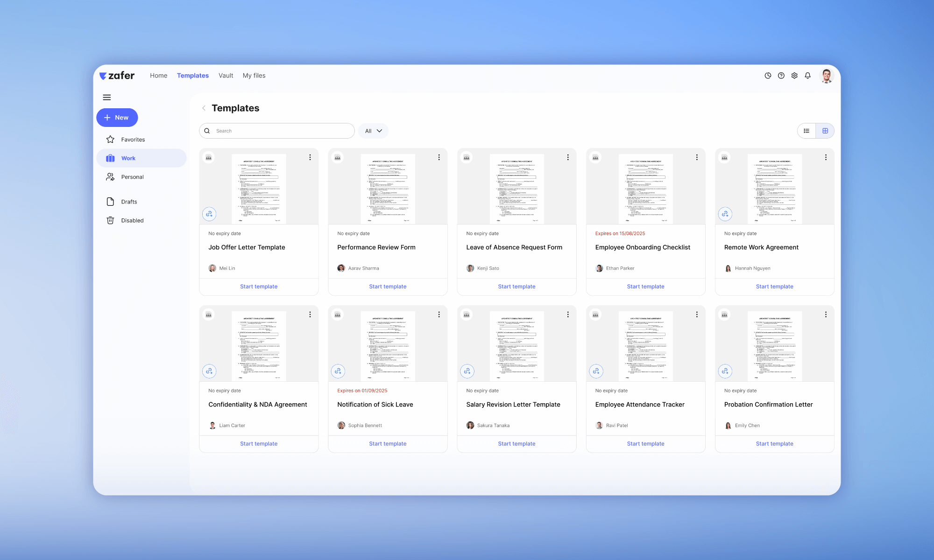Click team badge icon on Leave of Absence Request Form
The width and height of the screenshot is (934, 560).
click(x=467, y=158)
